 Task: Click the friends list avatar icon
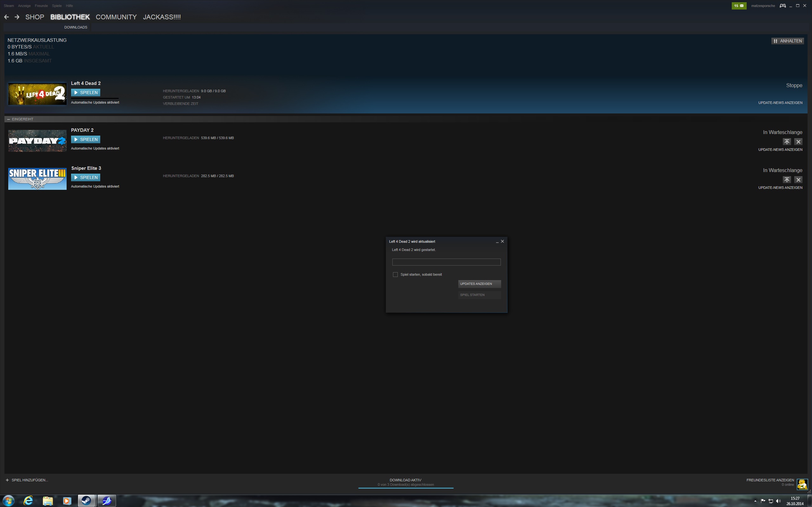click(x=802, y=484)
